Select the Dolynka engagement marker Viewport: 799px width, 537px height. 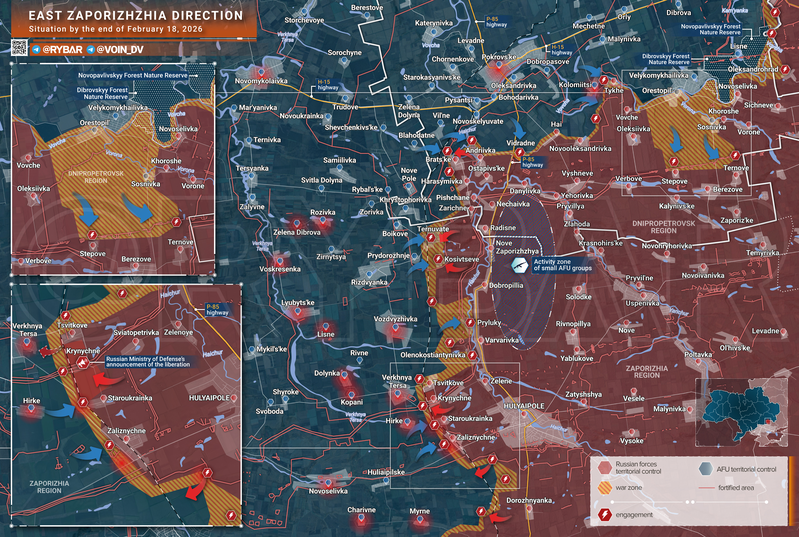[349, 379]
